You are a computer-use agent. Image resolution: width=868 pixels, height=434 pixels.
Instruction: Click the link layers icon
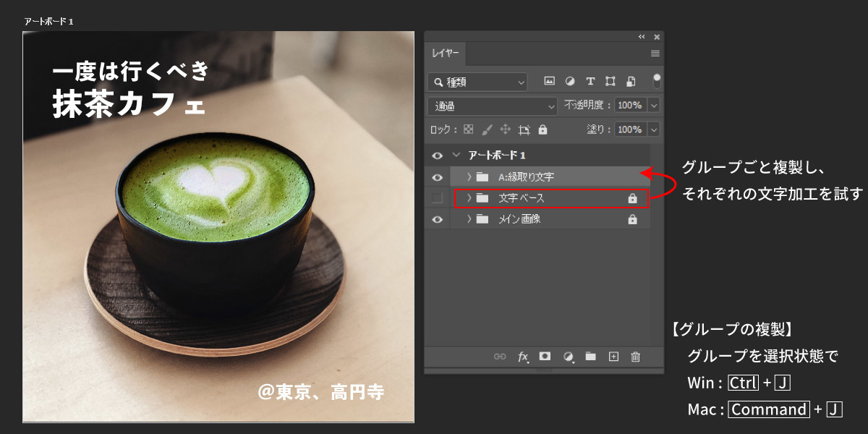[x=499, y=357]
